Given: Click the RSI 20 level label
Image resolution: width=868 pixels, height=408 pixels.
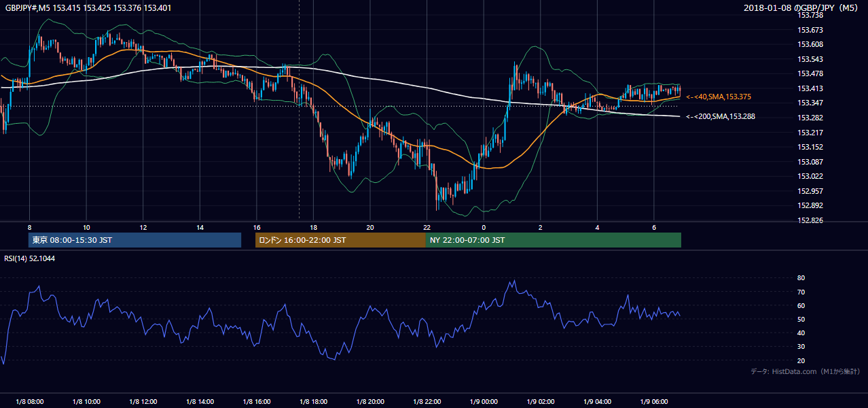Looking at the screenshot, I should [801, 360].
